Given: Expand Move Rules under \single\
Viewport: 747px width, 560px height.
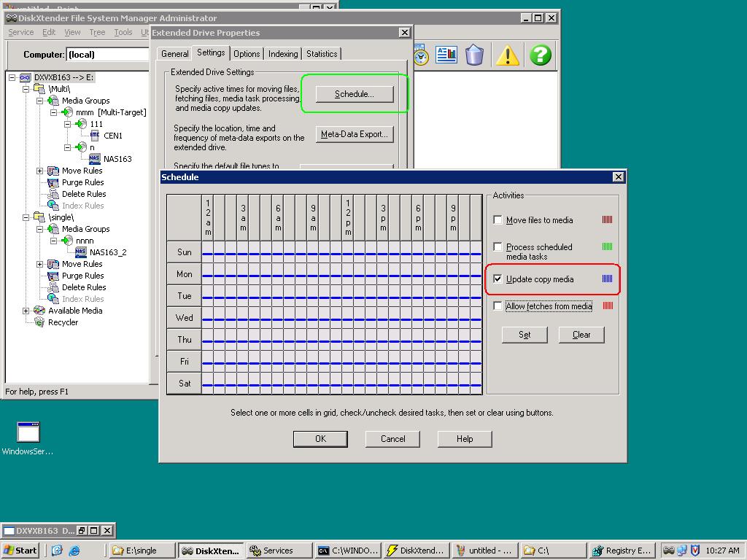Looking at the screenshot, I should point(40,264).
